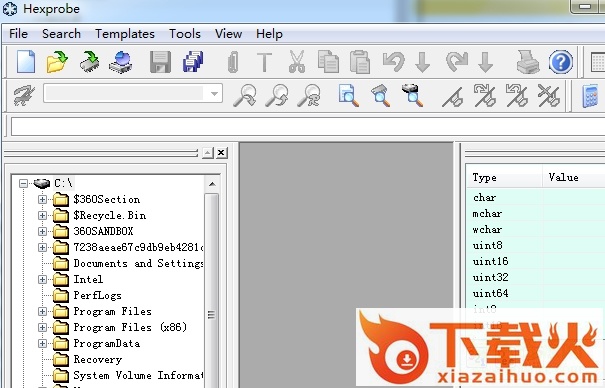The height and width of the screenshot is (388, 605).
Task: Select the C:\ drive root
Action: (63, 183)
